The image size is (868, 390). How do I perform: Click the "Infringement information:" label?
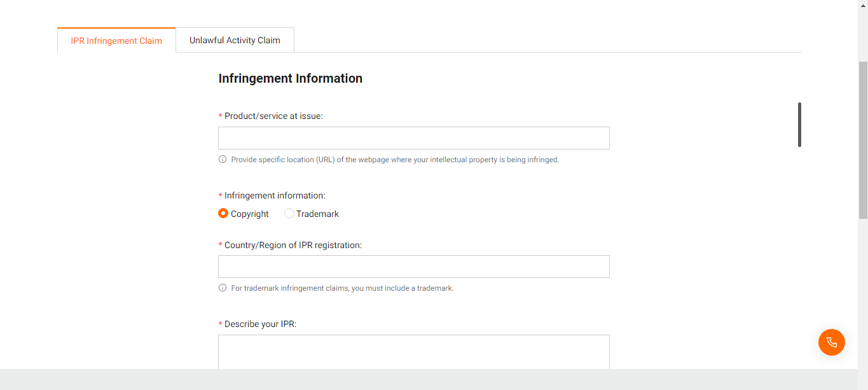tap(275, 195)
